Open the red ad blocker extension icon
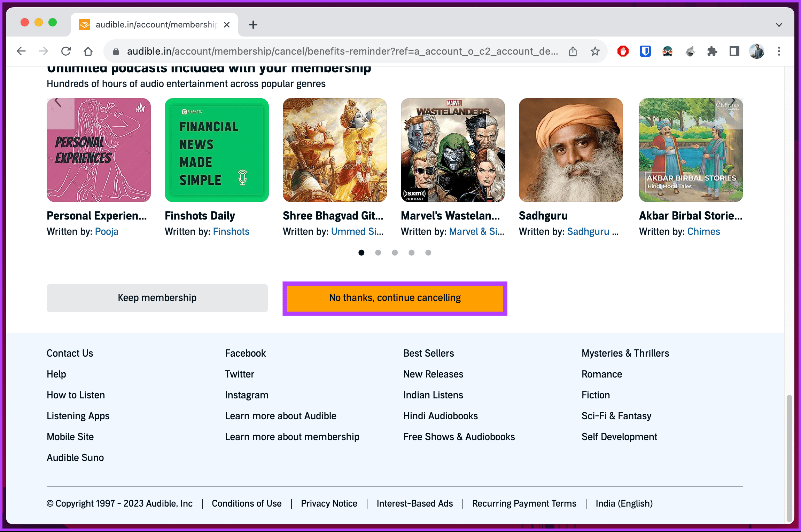This screenshot has height=532, width=801. [623, 51]
